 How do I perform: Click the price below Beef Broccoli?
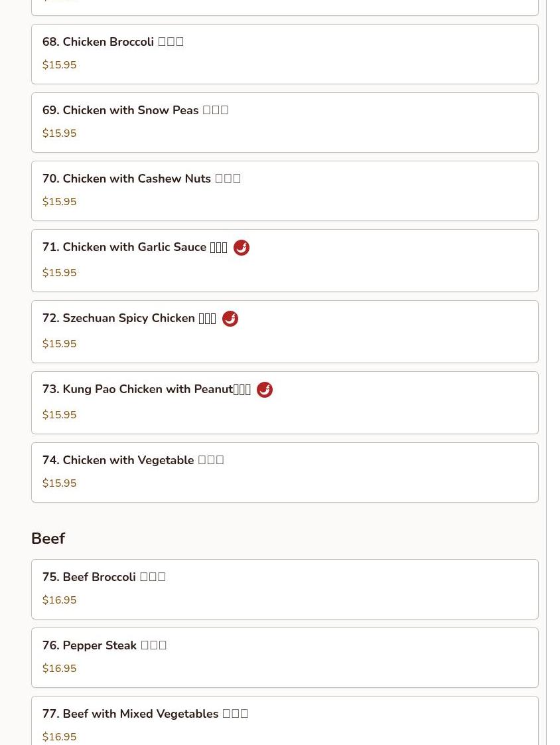click(x=59, y=600)
